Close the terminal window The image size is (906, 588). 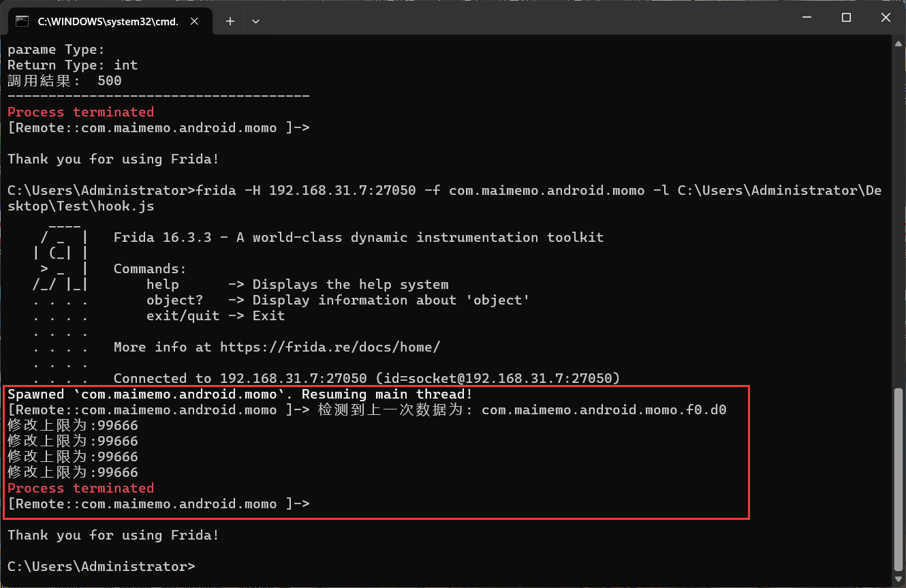click(x=886, y=18)
